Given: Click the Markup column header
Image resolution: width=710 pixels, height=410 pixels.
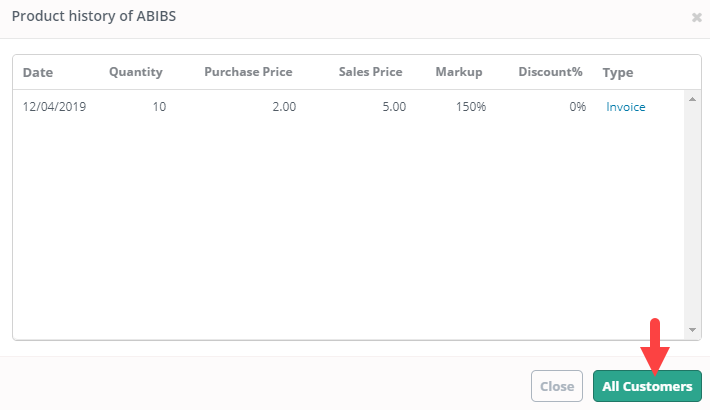Looking at the screenshot, I should [459, 72].
